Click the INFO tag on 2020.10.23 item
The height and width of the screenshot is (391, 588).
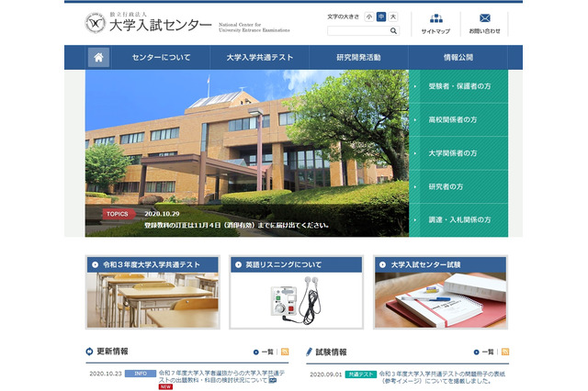(x=141, y=374)
